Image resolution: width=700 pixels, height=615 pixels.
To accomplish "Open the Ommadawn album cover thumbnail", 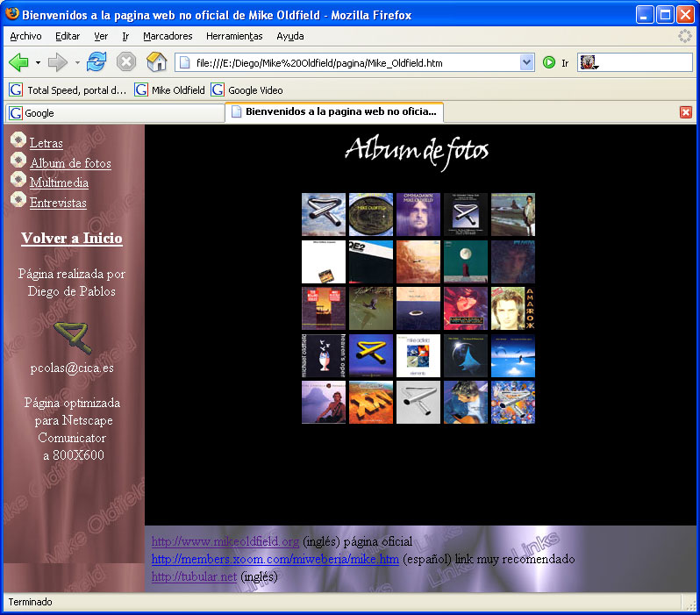I will click(x=418, y=214).
